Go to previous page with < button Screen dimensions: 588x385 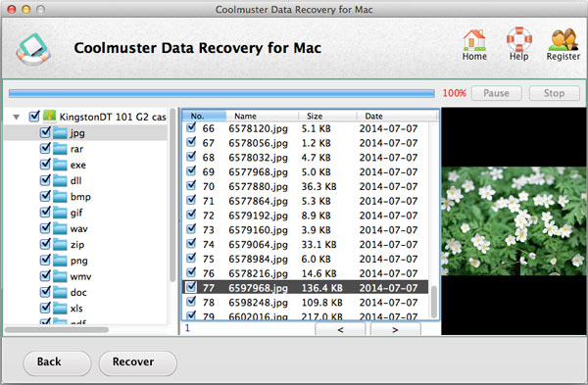click(x=340, y=329)
